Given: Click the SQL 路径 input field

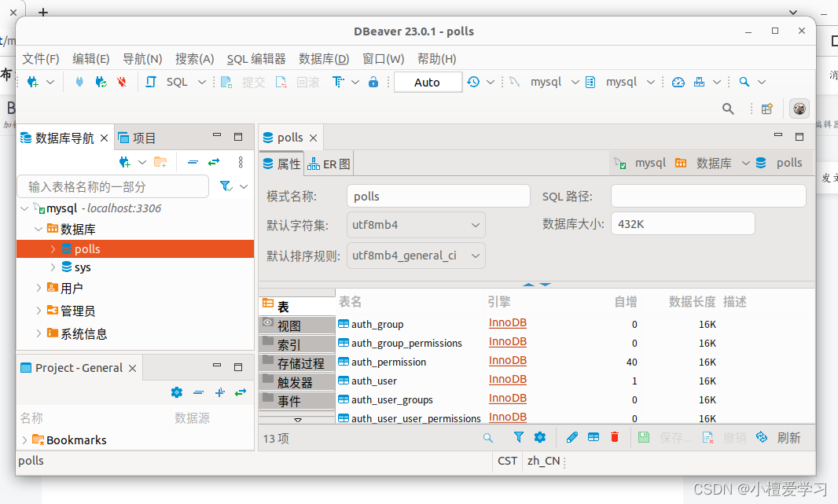Looking at the screenshot, I should (x=708, y=196).
